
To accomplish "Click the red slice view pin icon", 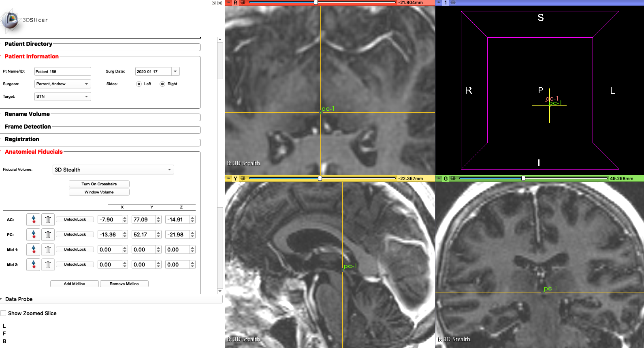I will tap(229, 2).
